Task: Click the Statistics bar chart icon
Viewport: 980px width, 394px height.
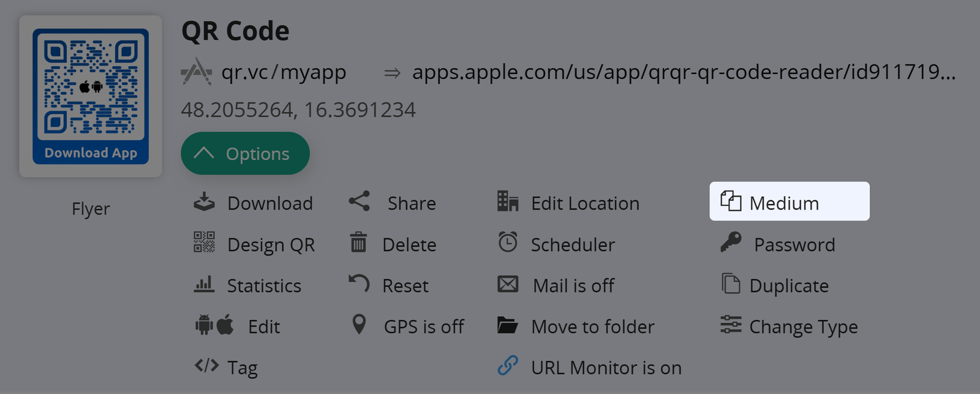Action: tap(204, 284)
